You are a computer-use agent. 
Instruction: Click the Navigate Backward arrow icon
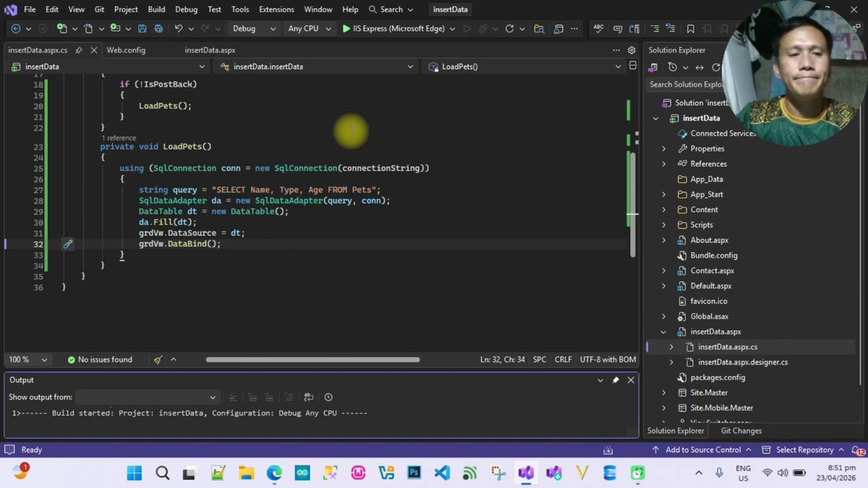click(16, 28)
